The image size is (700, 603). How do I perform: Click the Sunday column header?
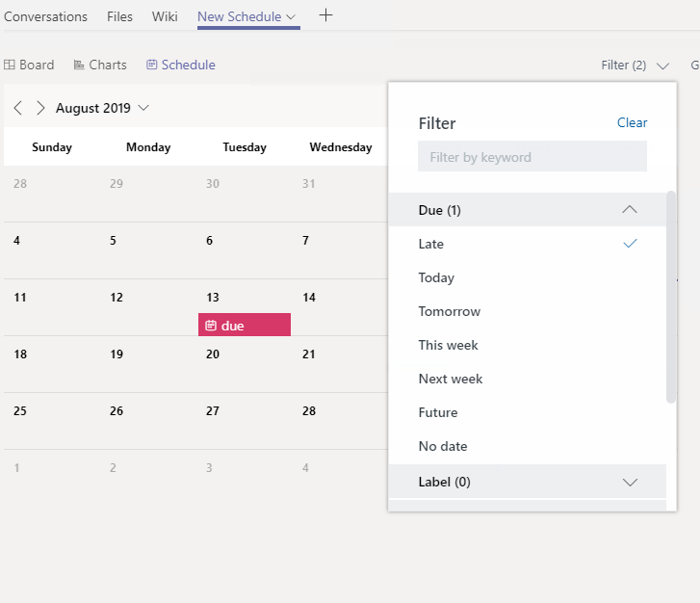point(52,147)
